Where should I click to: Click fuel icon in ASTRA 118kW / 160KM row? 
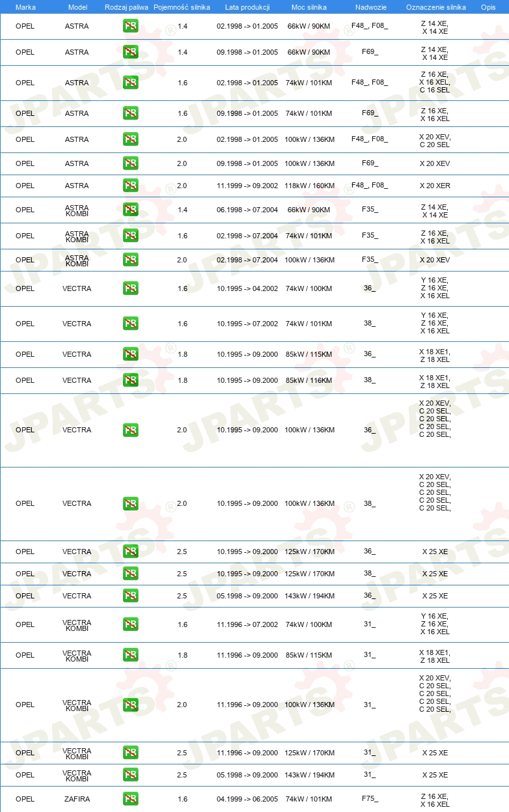tap(130, 186)
